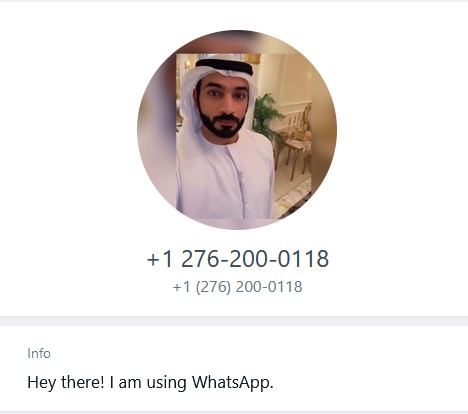Click the word 'WhatsApp' in the status text
This screenshot has width=468, height=414.
pyautogui.click(x=232, y=382)
